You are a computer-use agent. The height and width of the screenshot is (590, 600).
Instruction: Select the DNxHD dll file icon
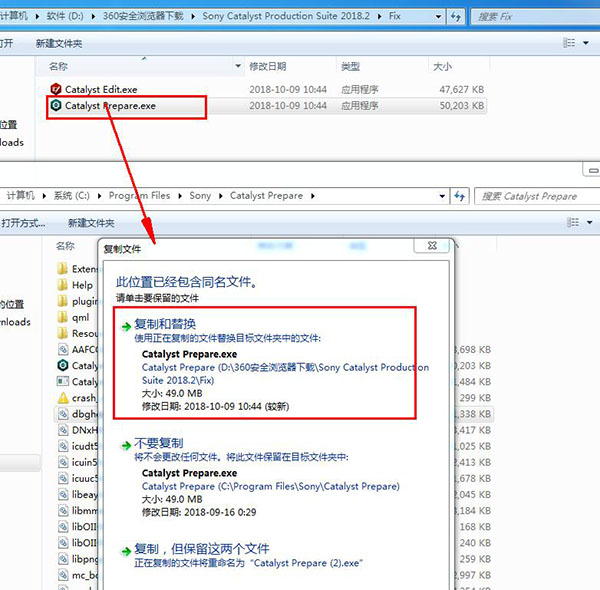pos(63,430)
